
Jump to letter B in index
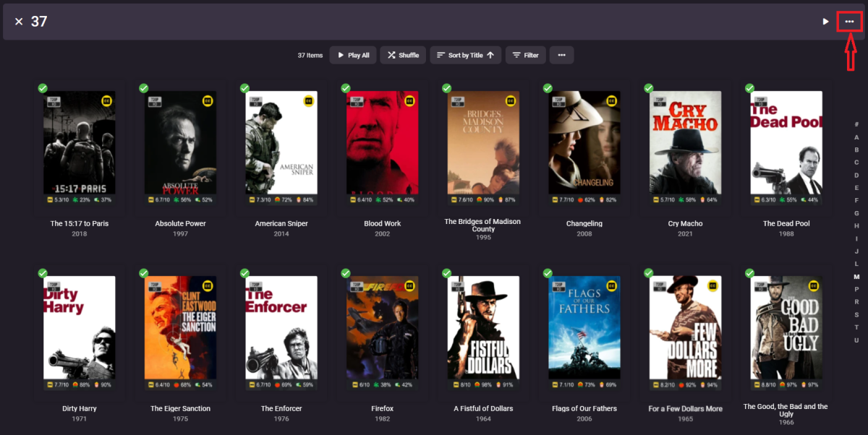(x=856, y=150)
